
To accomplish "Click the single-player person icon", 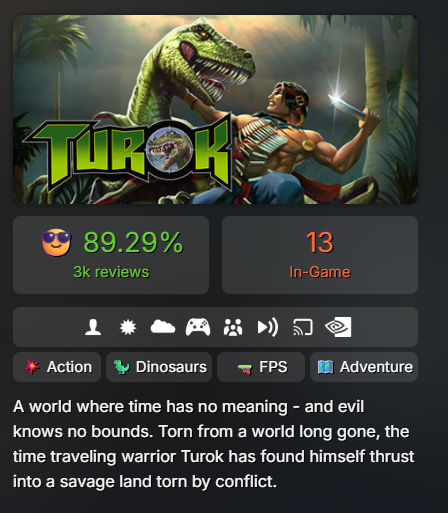I will pos(93,327).
